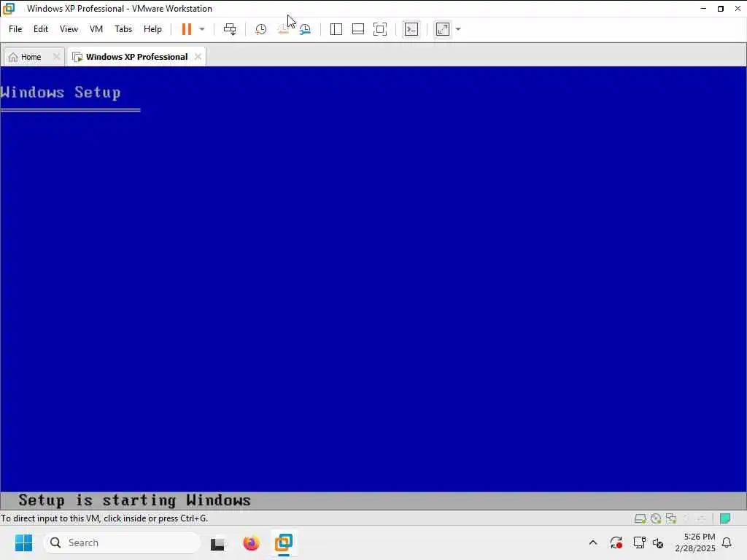Open the clock showing 5:26 PM
The width and height of the screenshot is (747, 560).
click(x=695, y=542)
